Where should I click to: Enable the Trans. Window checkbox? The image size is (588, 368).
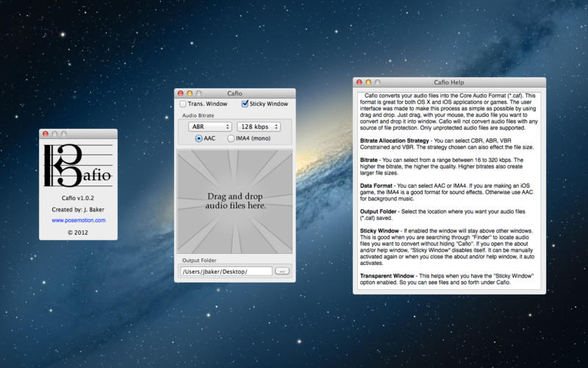tap(183, 105)
